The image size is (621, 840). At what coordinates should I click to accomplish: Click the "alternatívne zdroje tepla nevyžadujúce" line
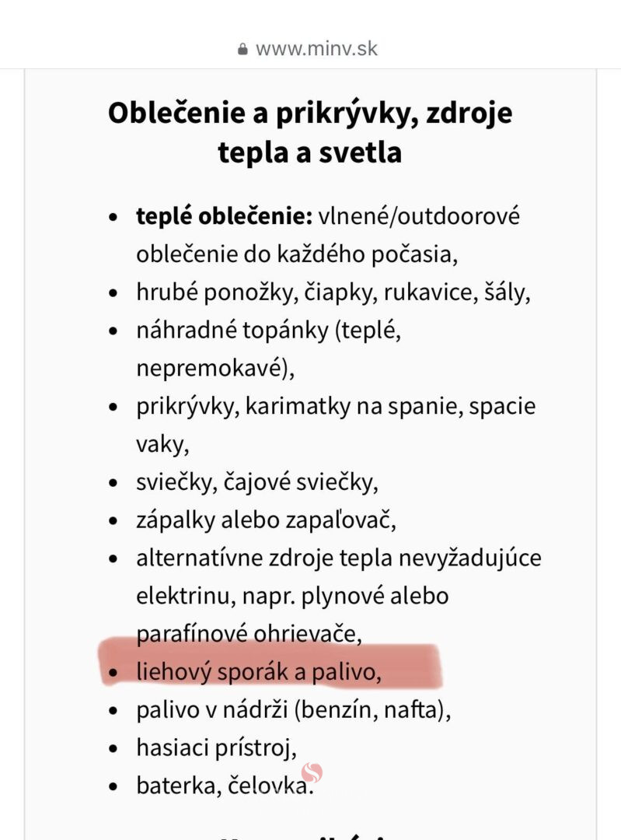[338, 558]
